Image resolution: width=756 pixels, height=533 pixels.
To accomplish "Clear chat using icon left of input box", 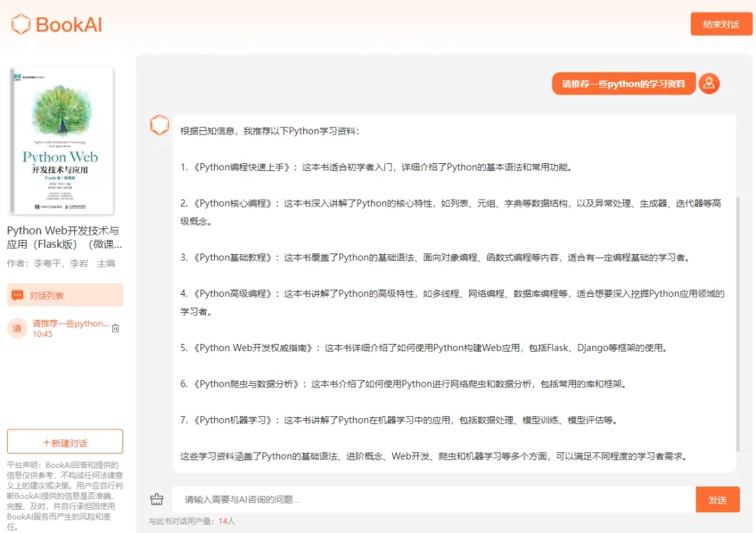I will (x=157, y=499).
